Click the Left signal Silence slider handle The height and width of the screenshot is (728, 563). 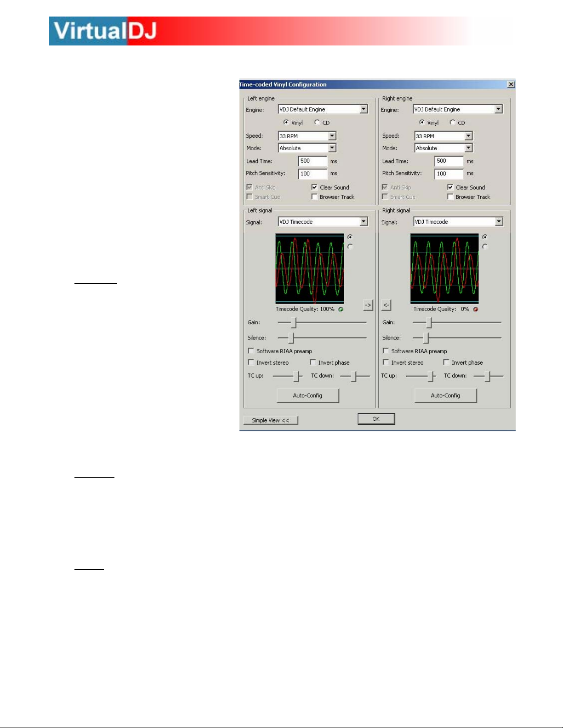coord(291,338)
